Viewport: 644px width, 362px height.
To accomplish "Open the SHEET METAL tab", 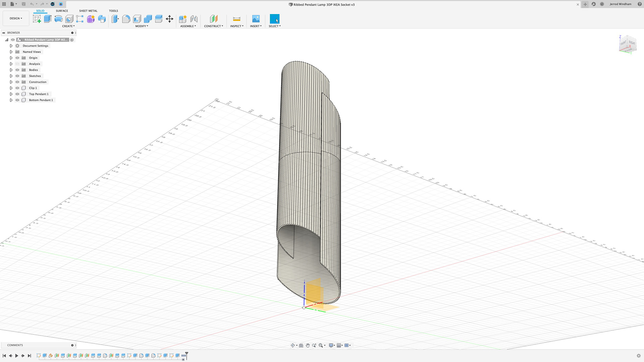I will [88, 11].
